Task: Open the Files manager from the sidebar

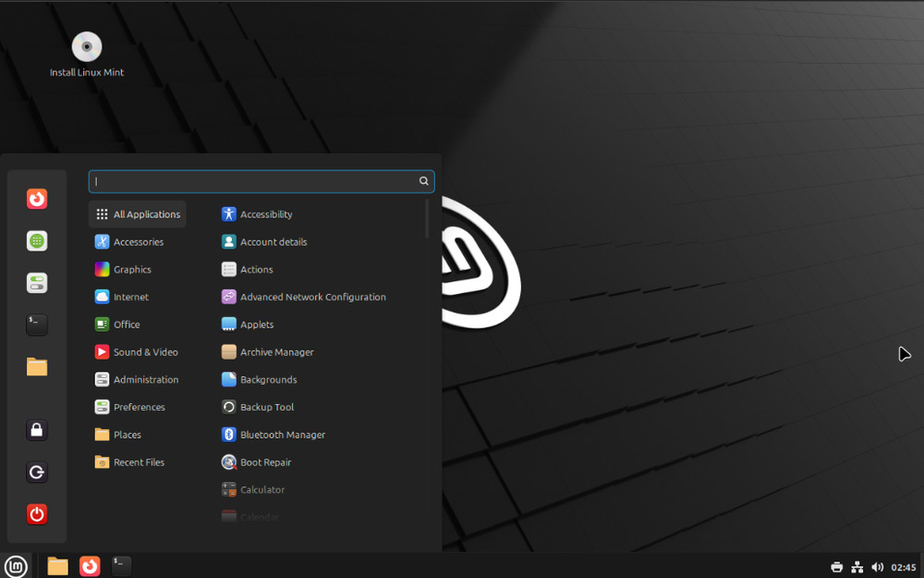Action: click(37, 367)
